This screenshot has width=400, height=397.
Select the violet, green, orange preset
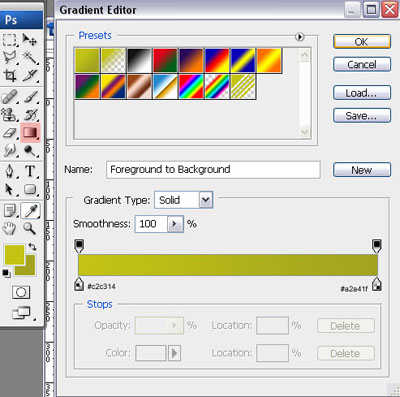(x=87, y=87)
